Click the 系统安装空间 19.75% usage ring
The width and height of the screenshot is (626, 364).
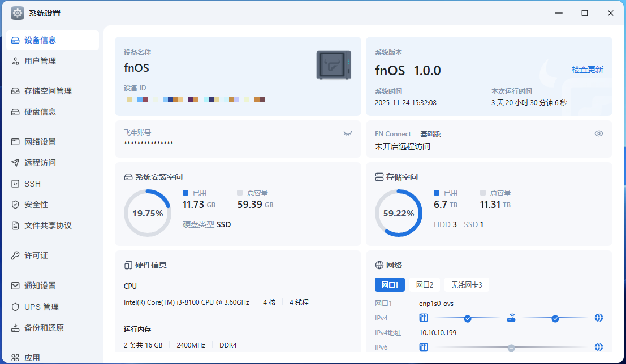[x=148, y=213]
